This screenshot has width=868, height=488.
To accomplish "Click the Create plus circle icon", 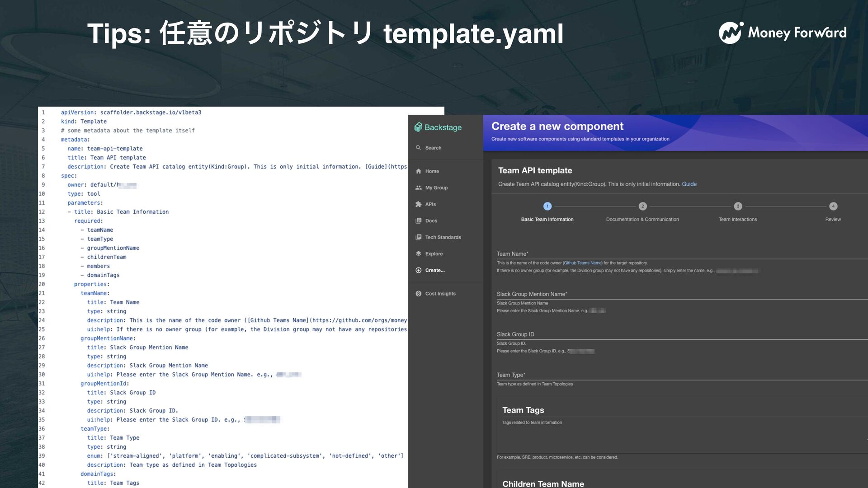I will click(x=418, y=270).
